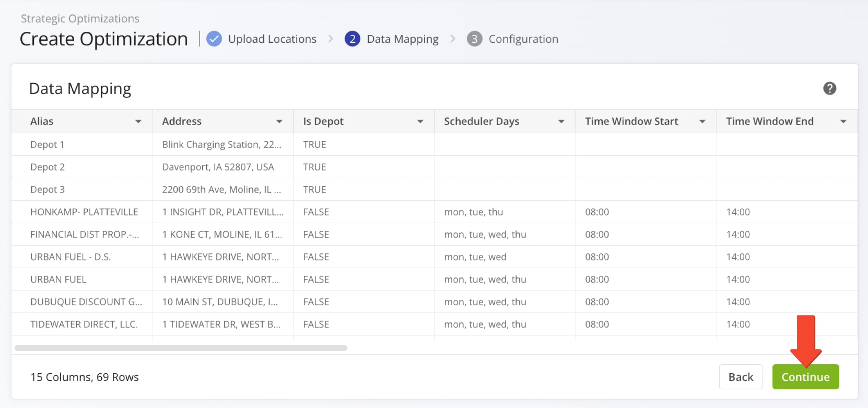Select the Configuration step label
This screenshot has width=868, height=408.
523,39
